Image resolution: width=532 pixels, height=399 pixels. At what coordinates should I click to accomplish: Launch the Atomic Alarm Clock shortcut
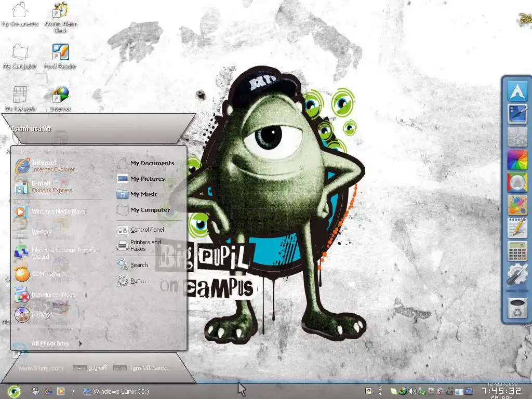(60, 17)
